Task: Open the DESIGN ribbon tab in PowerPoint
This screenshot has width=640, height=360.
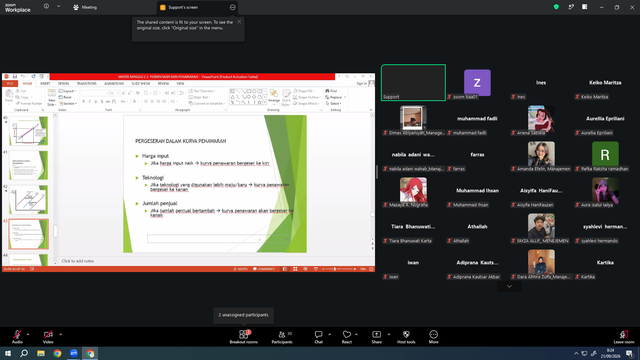Action: 63,83
